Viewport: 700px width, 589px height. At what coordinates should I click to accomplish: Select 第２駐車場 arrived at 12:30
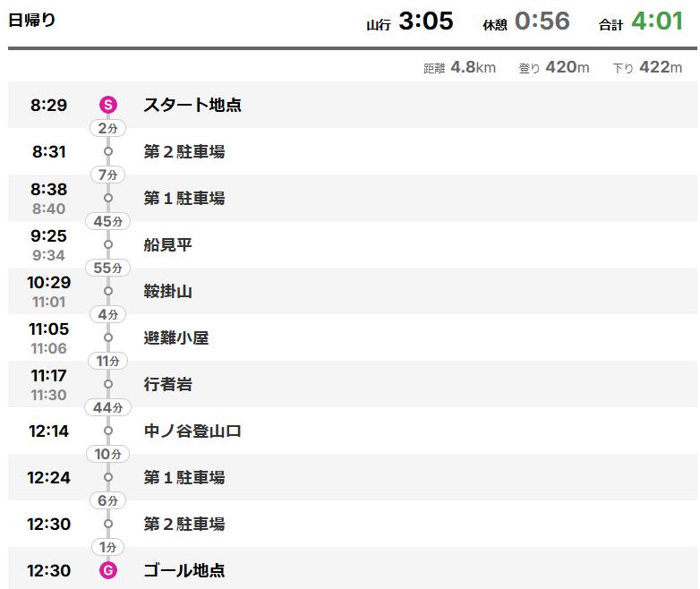[x=184, y=524]
